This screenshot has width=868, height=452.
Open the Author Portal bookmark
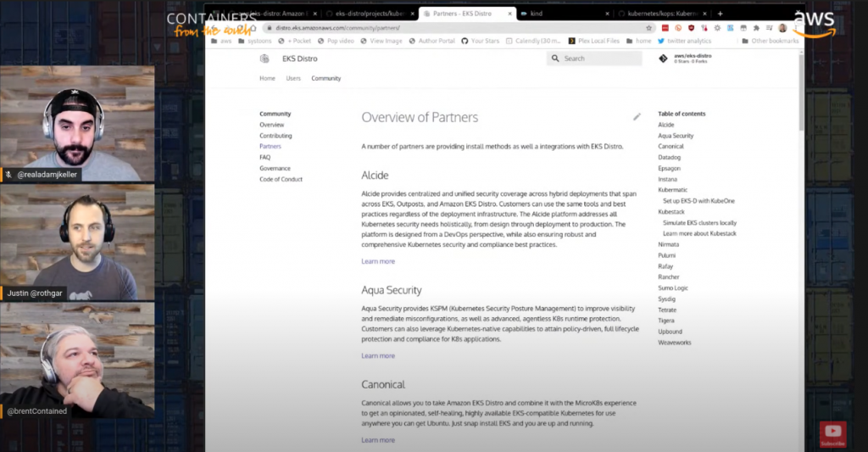[x=431, y=41]
